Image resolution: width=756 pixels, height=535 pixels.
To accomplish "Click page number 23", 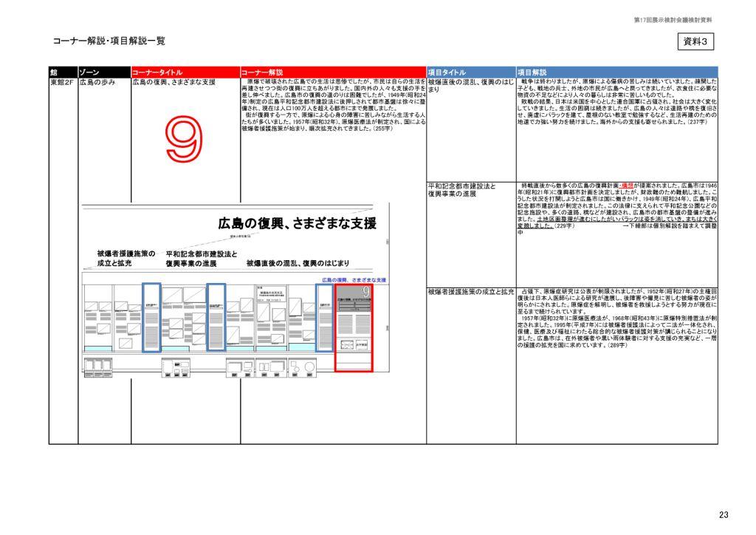I will pos(724,515).
